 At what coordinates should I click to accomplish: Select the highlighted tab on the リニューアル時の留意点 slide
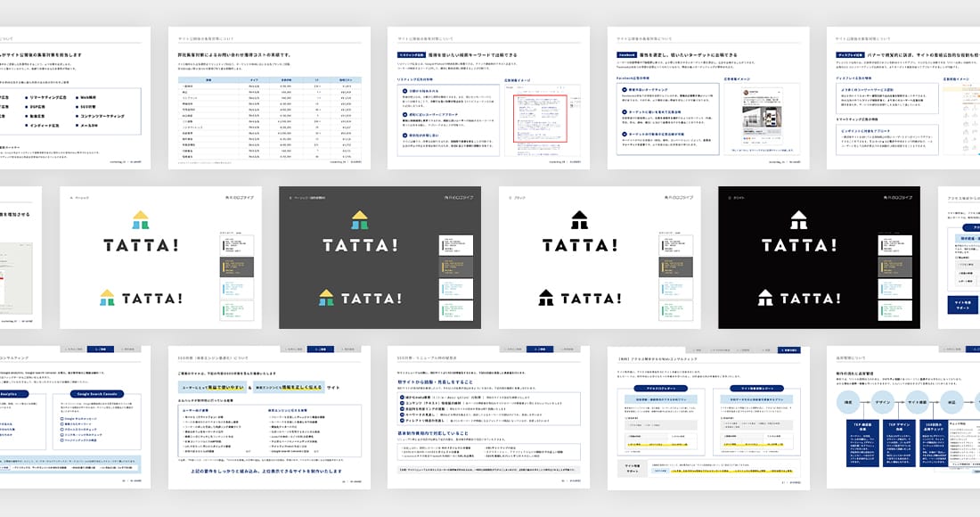(539, 349)
